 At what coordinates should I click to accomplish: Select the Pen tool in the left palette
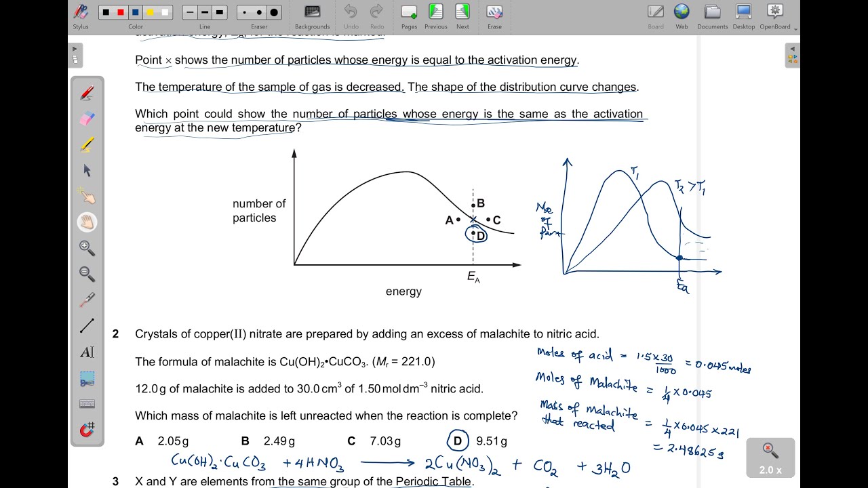pos(87,93)
